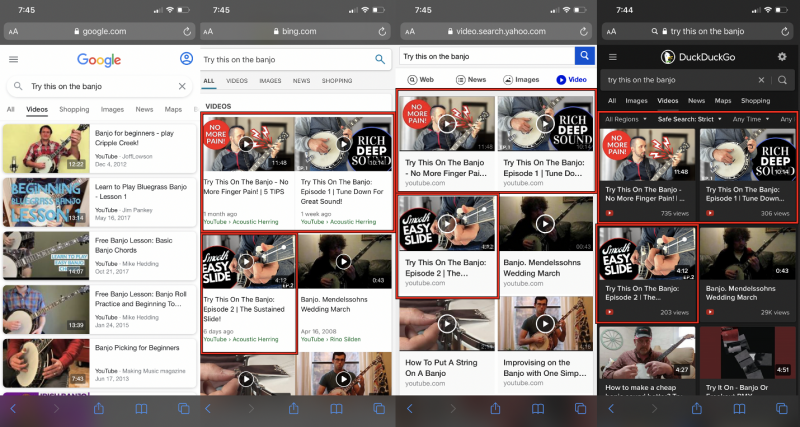Expand the Any Time filter dropdown
Screen dimensions: 800x427
pos(752,120)
